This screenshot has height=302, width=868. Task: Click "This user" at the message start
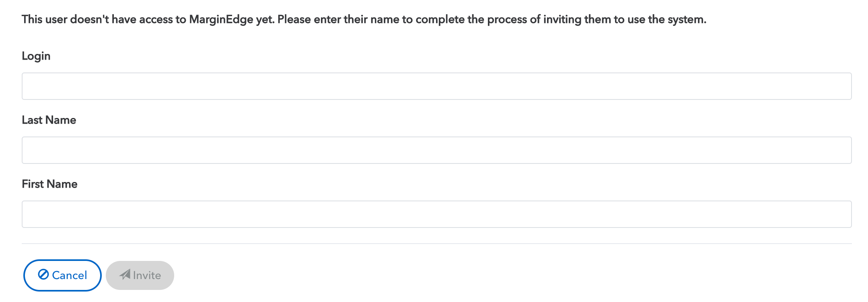[45, 19]
